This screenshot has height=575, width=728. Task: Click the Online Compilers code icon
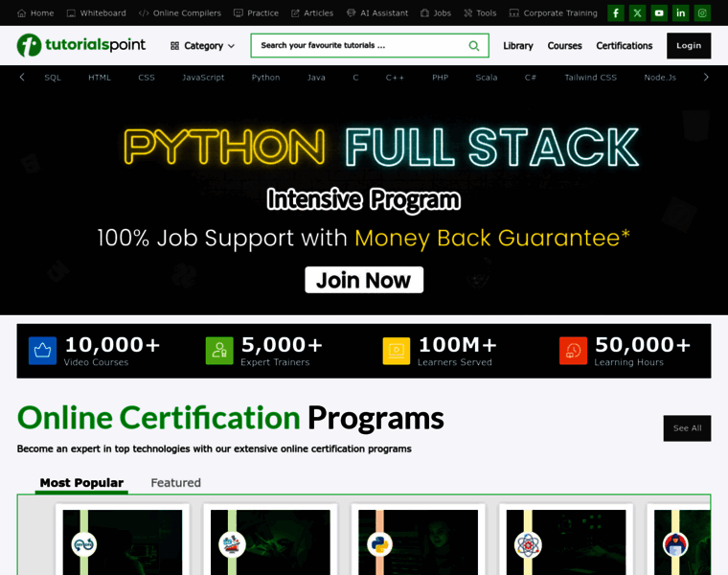click(144, 13)
